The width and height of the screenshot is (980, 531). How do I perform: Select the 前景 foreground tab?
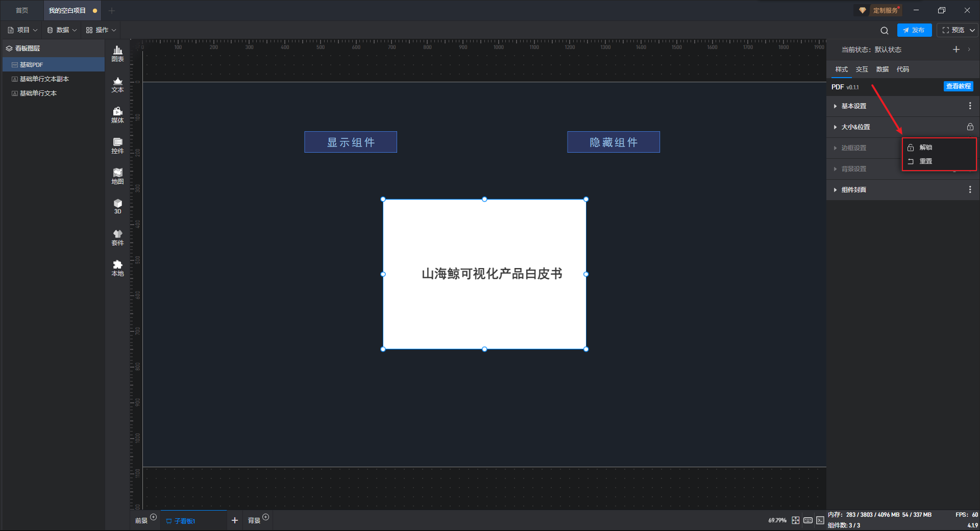tap(141, 521)
